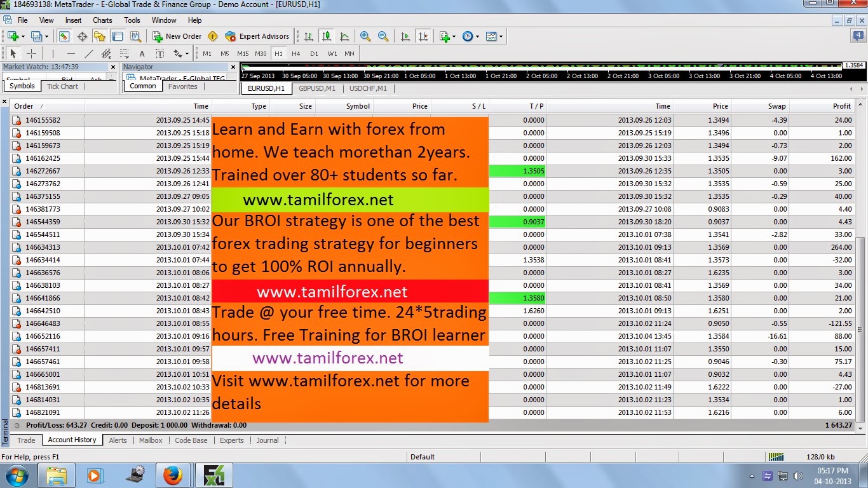This screenshot has width=868, height=488.
Task: Open the chart Templates icon
Action: pos(491,36)
